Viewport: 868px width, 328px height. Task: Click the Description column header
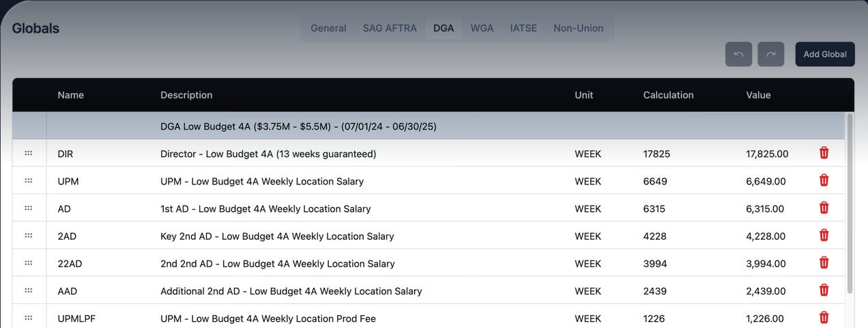pyautogui.click(x=186, y=95)
